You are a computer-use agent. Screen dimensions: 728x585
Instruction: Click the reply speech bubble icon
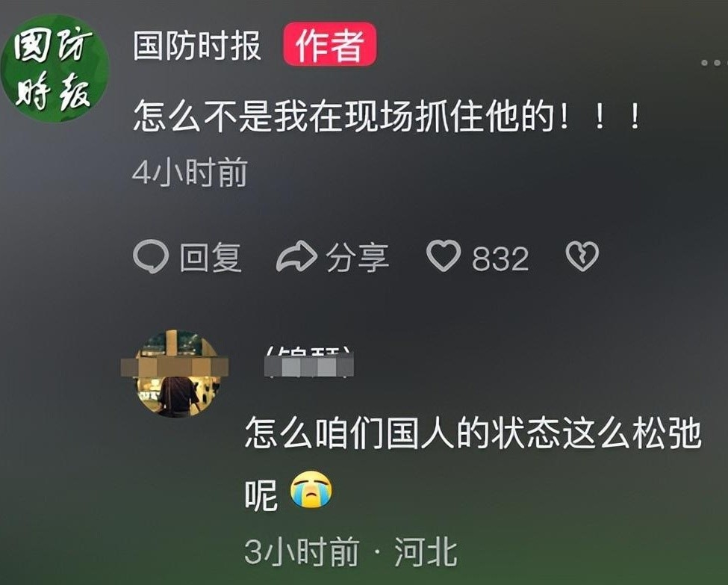tap(151, 256)
